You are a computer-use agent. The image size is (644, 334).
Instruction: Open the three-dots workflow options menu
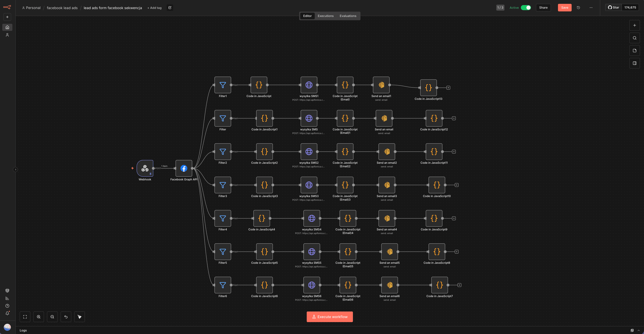(x=591, y=8)
